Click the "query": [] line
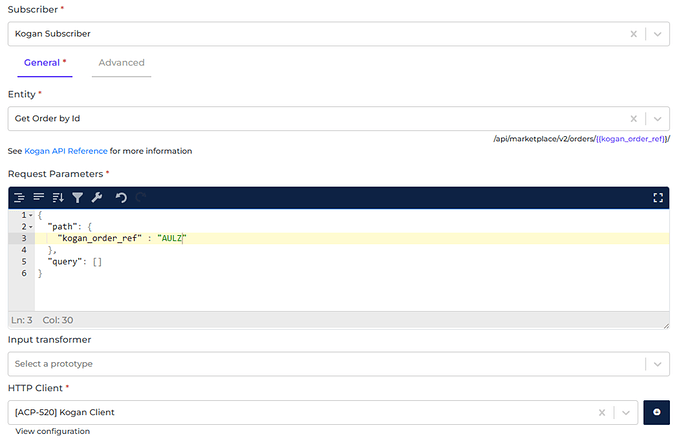 (75, 262)
